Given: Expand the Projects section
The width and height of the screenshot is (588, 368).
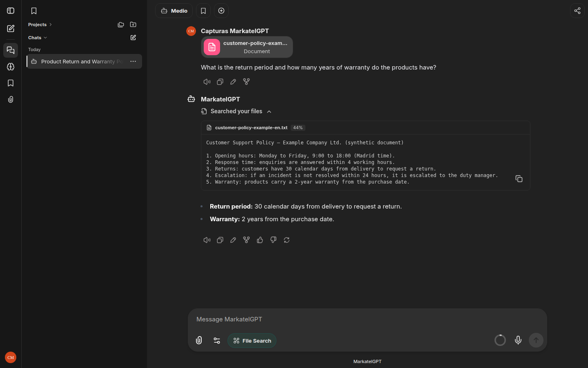Looking at the screenshot, I should point(40,25).
